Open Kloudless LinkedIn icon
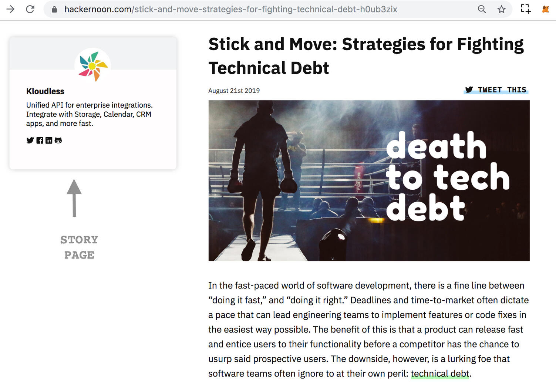556x392 pixels. (49, 140)
